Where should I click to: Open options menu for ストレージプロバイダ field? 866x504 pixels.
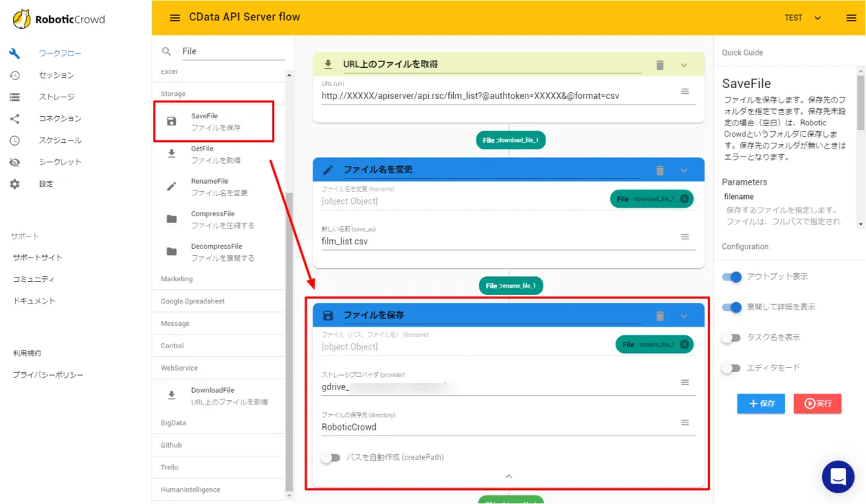[x=685, y=382]
